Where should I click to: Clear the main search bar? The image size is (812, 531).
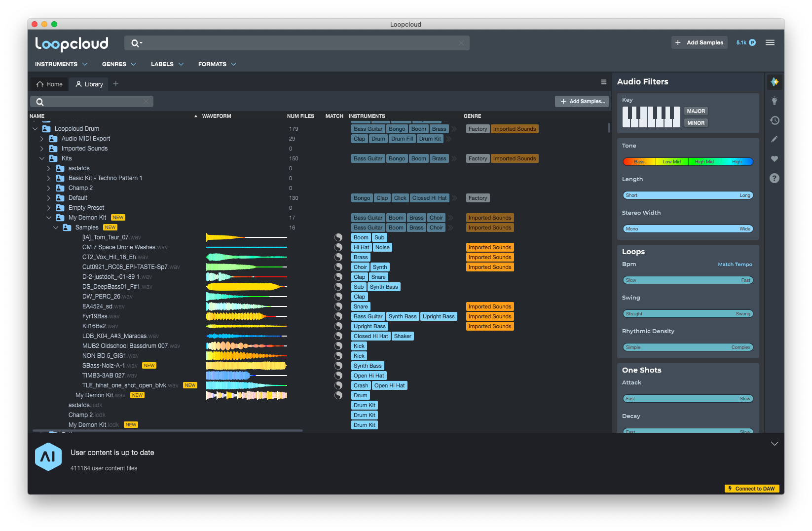click(461, 43)
